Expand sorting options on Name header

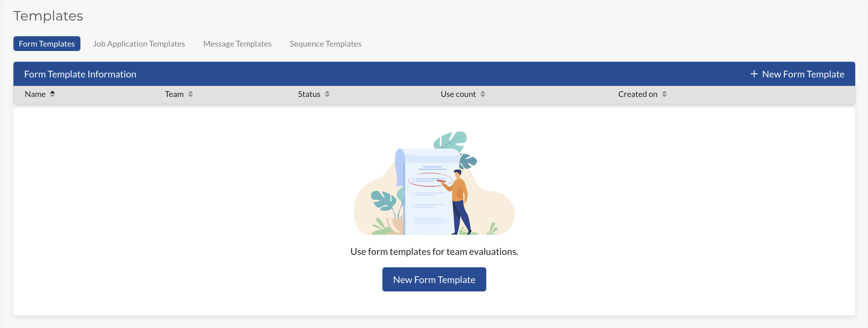click(x=53, y=94)
